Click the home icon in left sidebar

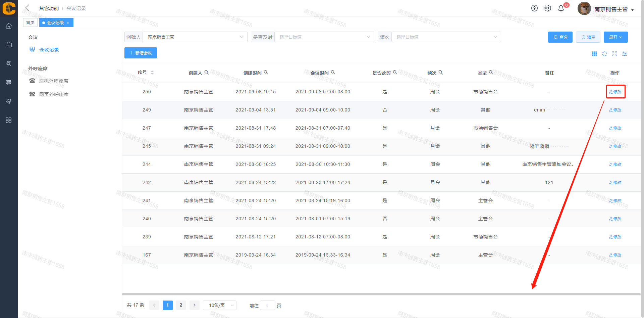coord(9,26)
